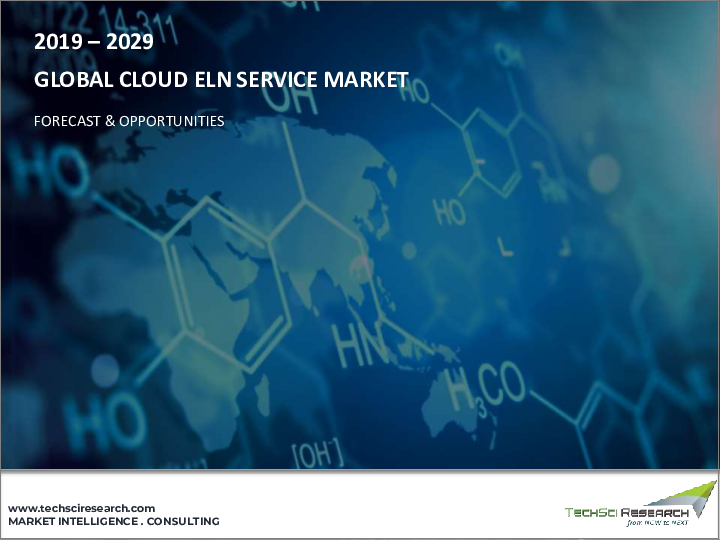This screenshot has height=540, width=720.
Task: Click the Australia landmass on the map
Action: pyautogui.click(x=450, y=400)
